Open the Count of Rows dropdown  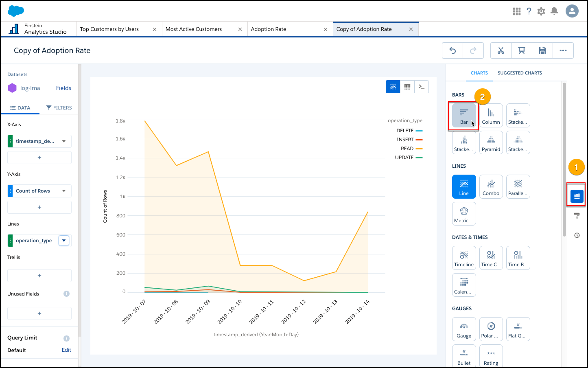coord(64,191)
